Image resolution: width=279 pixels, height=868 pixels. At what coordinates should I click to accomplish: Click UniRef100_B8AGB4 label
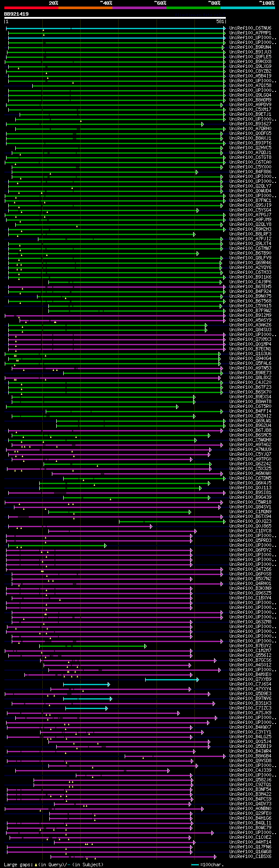(x=250, y=756)
